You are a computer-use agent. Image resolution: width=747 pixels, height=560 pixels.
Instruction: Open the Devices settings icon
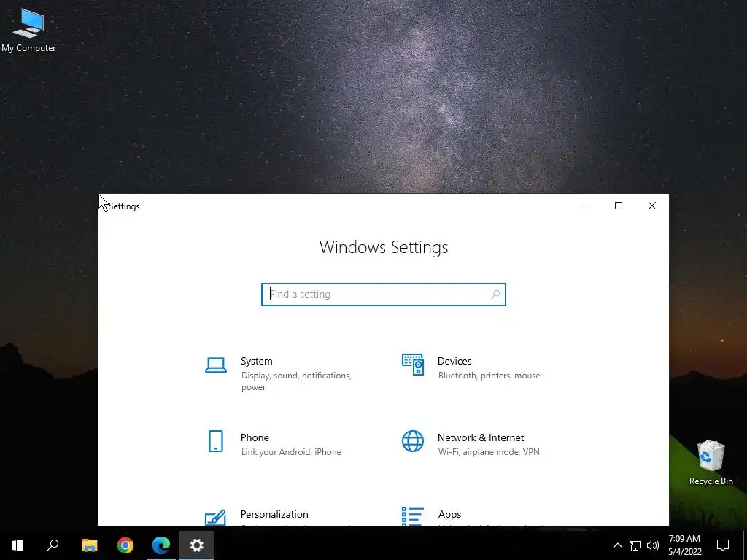(413, 365)
